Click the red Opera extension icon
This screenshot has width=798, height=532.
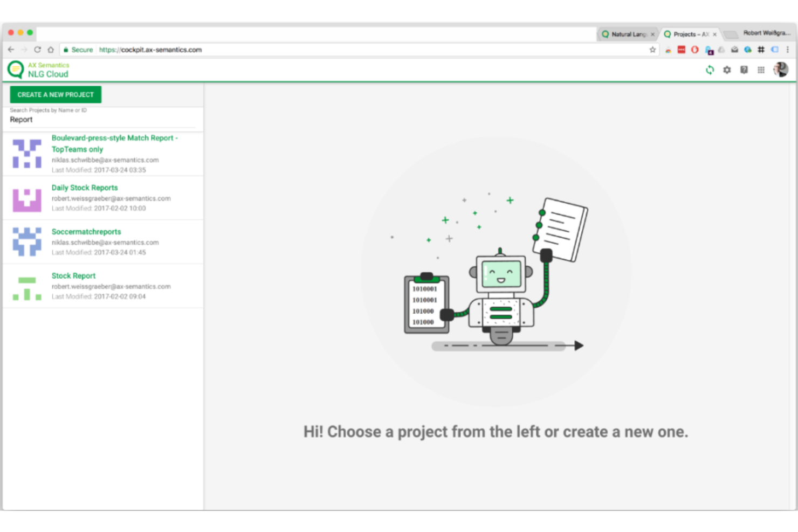694,50
